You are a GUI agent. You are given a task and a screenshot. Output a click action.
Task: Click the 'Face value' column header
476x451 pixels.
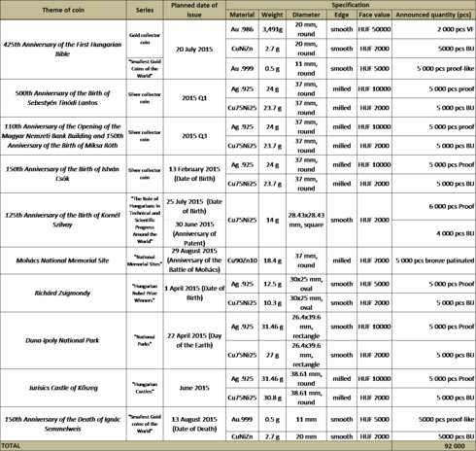tap(374, 15)
